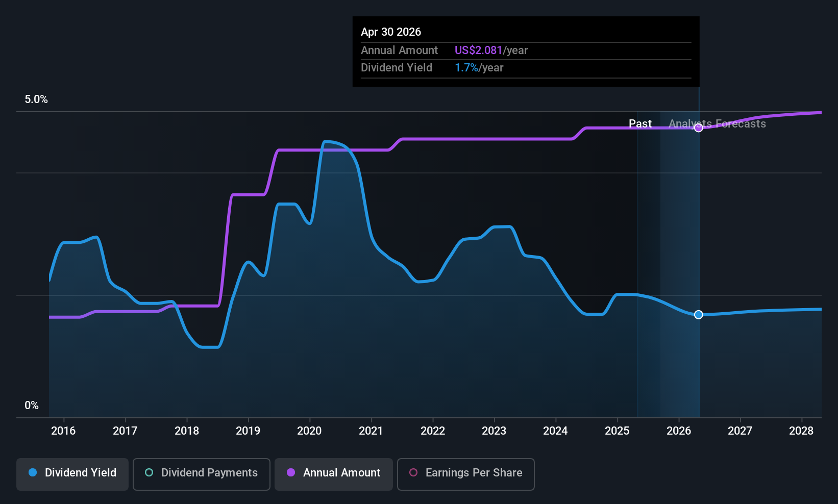Viewport: 838px width, 504px height.
Task: Click the 2020 x-axis label
Action: pyautogui.click(x=309, y=431)
